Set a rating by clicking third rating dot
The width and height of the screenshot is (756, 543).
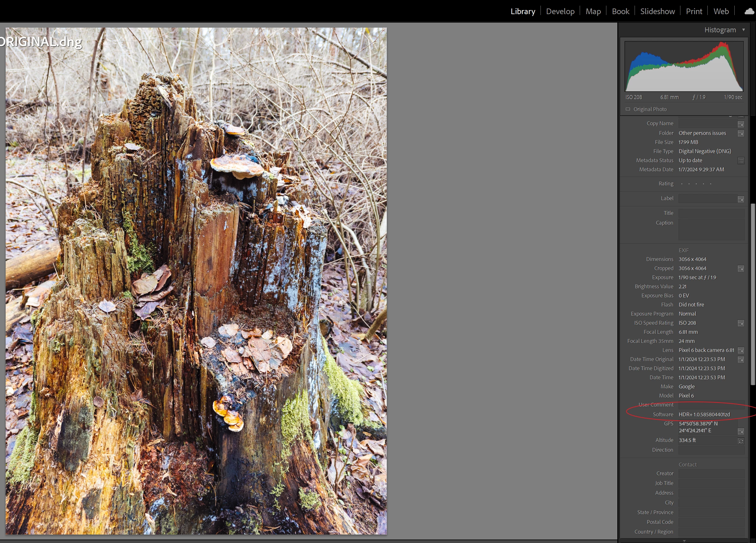[x=696, y=184]
